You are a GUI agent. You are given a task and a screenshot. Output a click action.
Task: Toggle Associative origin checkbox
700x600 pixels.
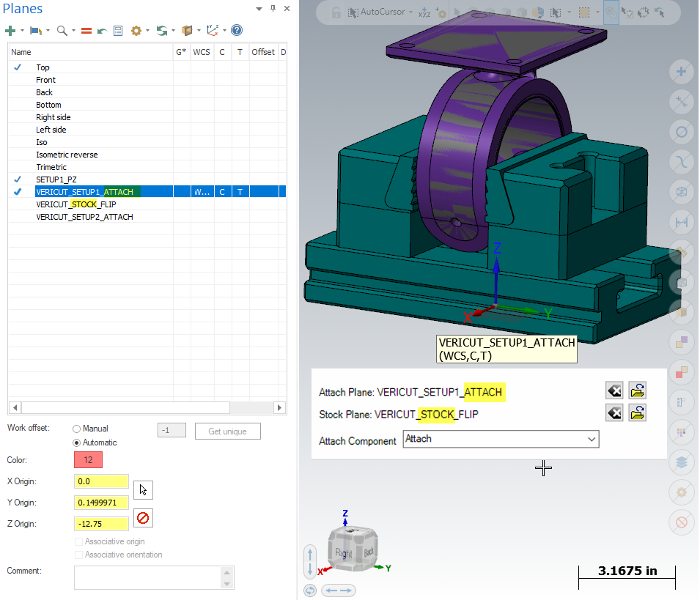click(78, 541)
